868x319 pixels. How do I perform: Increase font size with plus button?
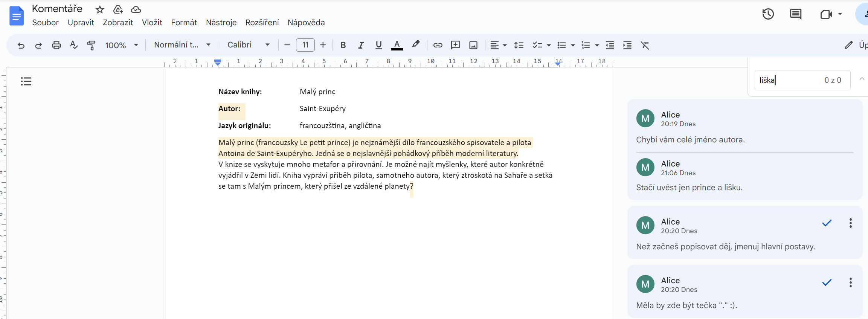coord(323,45)
